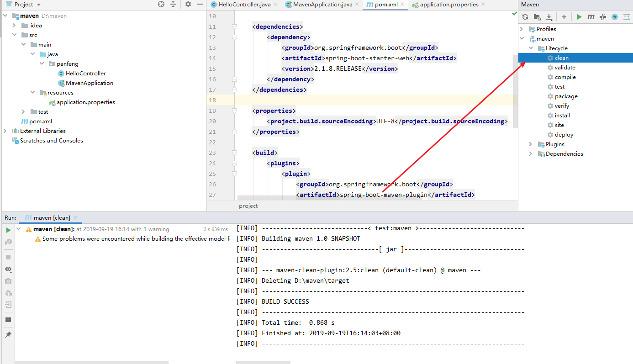633x364 pixels.
Task: Click collapse all icon in Project header
Action: (x=173, y=4)
